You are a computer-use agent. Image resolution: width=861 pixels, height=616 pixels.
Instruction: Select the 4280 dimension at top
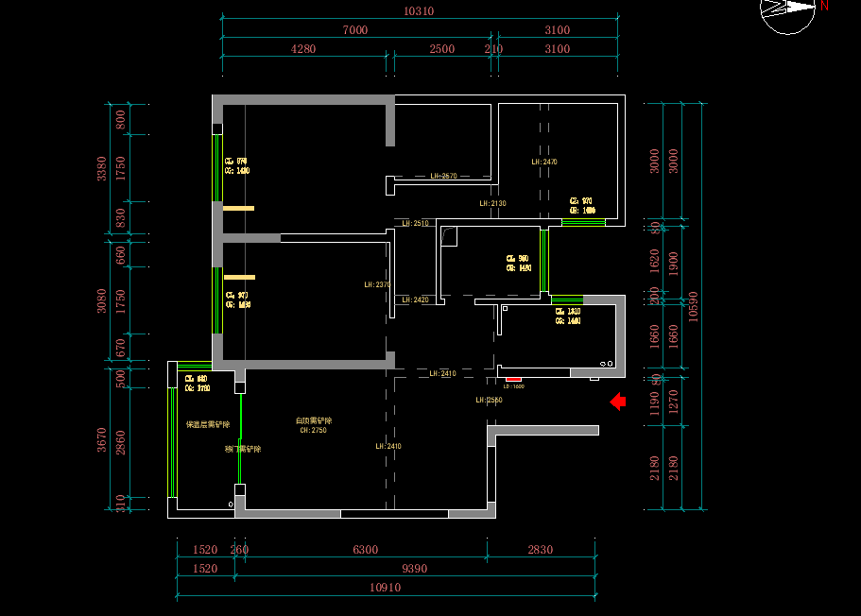click(x=302, y=49)
